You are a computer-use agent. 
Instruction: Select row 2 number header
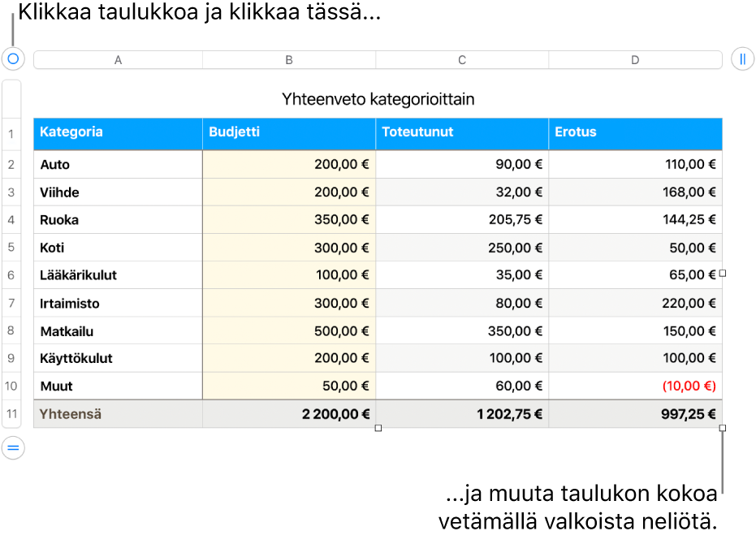coord(11,165)
